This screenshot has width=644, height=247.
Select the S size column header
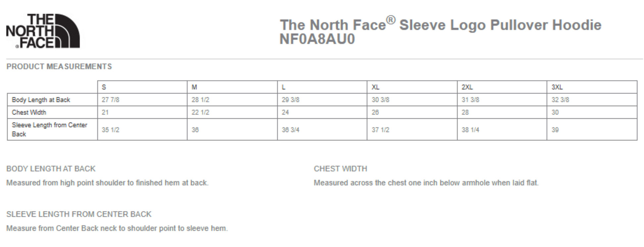(104, 87)
